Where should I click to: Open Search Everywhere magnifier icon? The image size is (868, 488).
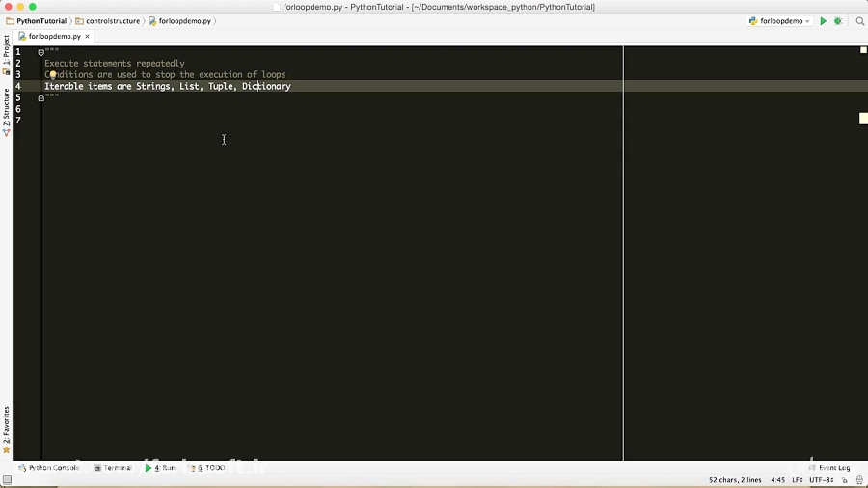859,21
